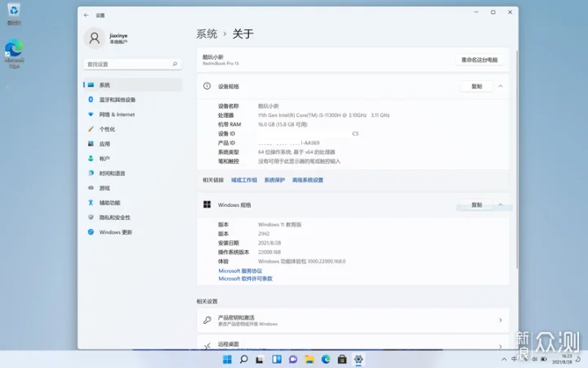The height and width of the screenshot is (368, 588).
Task: Launch Microsoft Edge from the taskbar
Action: coord(326,359)
